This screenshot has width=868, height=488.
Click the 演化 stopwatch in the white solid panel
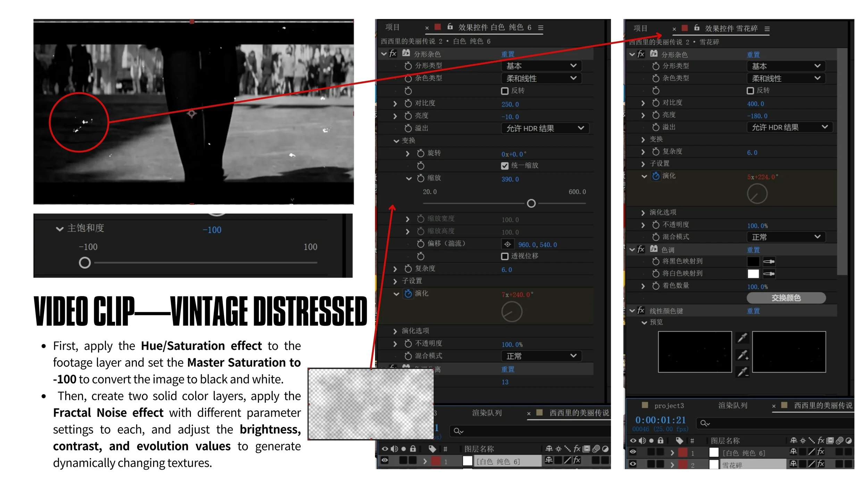pos(408,294)
